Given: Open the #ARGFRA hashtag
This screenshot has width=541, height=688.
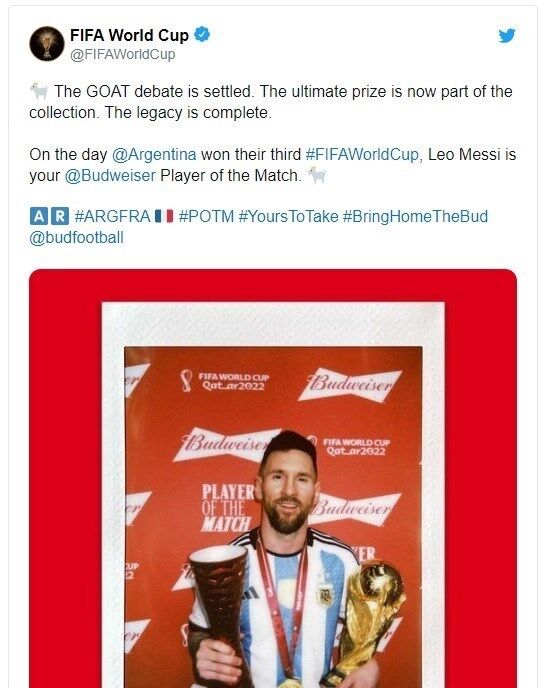Looking at the screenshot, I should click(x=112, y=216).
